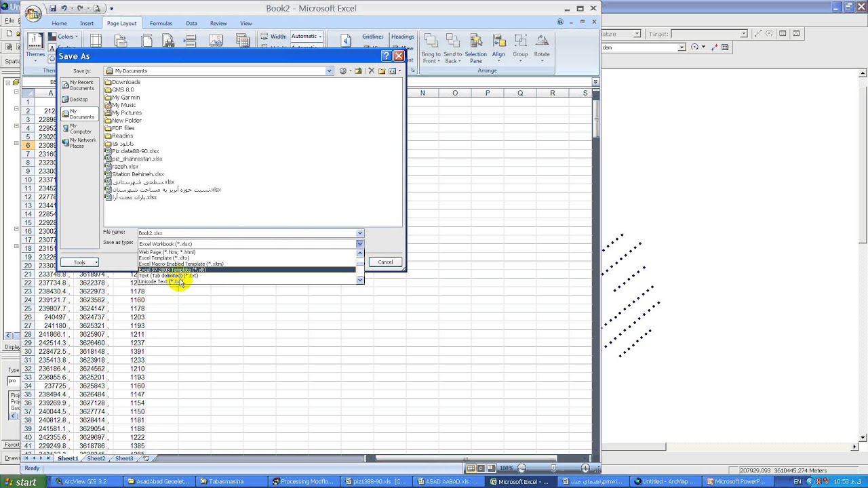The height and width of the screenshot is (488, 868).
Task: Open the File name dropdown arrow
Action: click(359, 233)
